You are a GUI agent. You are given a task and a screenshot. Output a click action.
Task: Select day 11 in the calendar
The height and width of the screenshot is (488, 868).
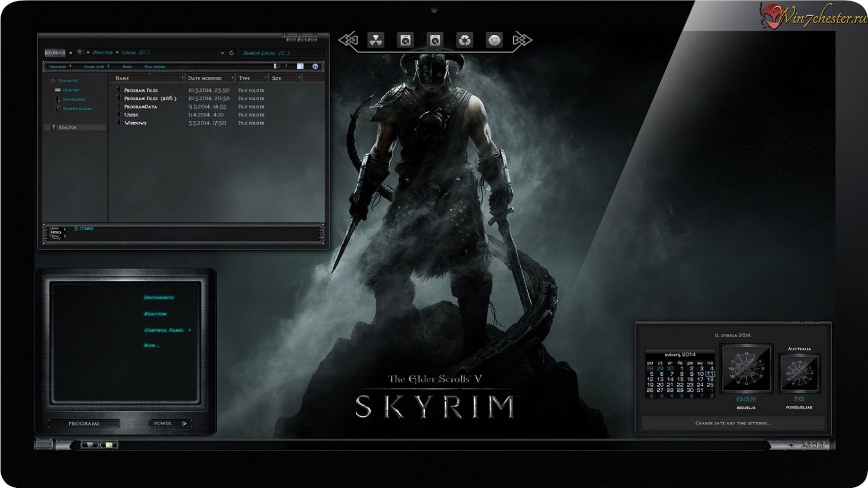click(710, 374)
